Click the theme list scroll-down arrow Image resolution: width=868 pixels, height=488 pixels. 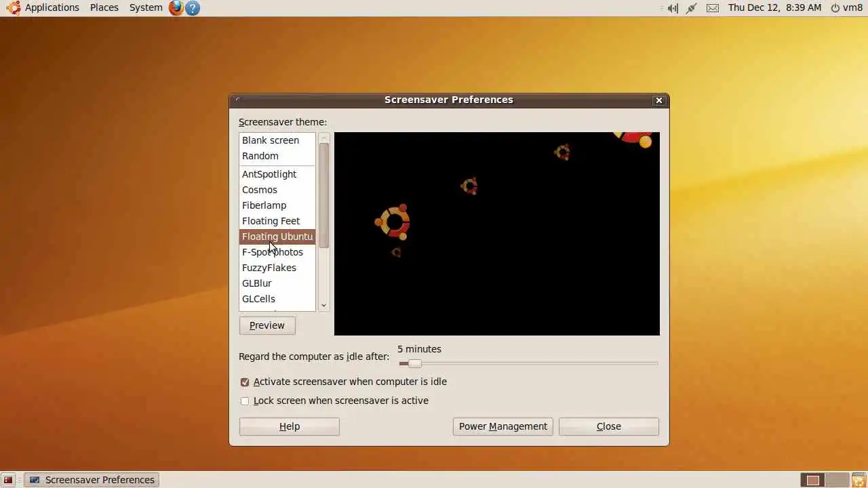pyautogui.click(x=323, y=306)
